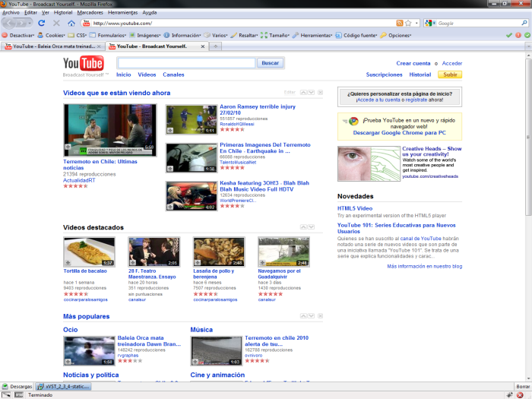Open Más información en nuestro blog link

tap(424, 266)
